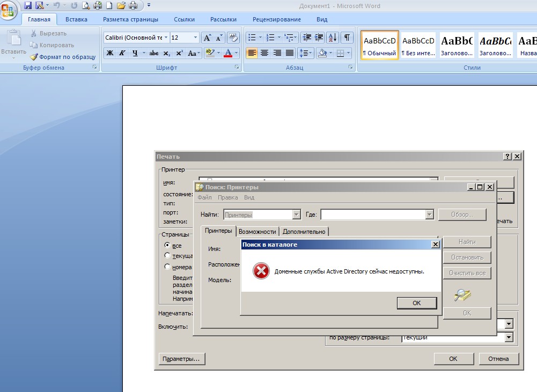Click Decrease Indent icon

[x=307, y=38]
